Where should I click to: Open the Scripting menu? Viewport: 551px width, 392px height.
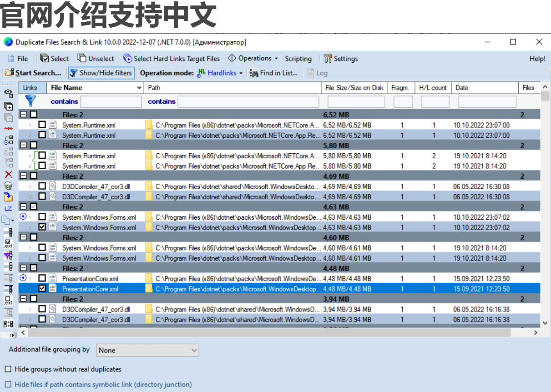point(298,59)
